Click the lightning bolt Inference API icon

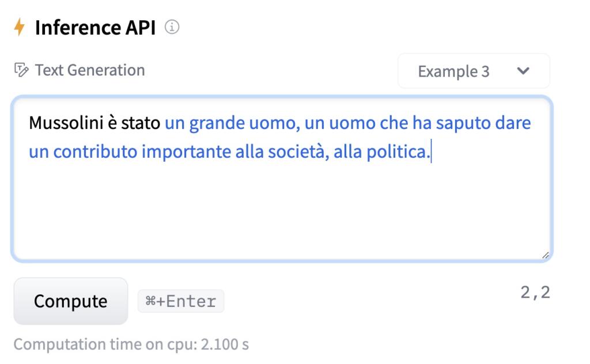(x=20, y=27)
